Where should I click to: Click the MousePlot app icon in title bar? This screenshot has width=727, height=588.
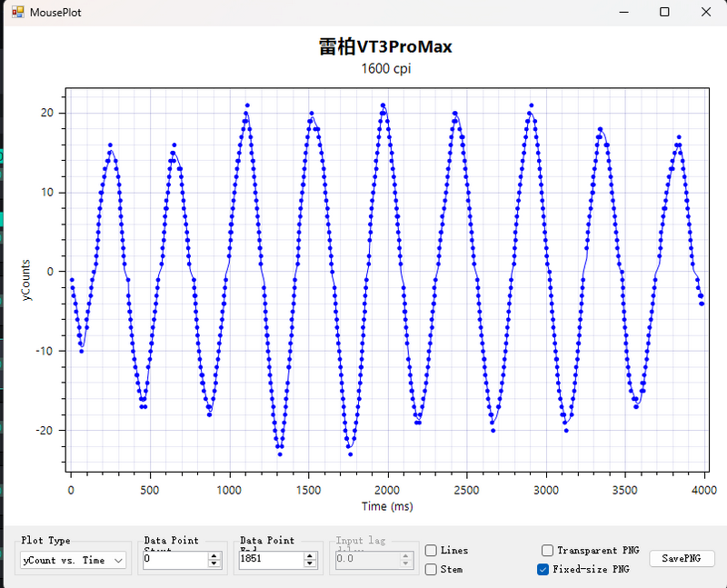pyautogui.click(x=16, y=12)
